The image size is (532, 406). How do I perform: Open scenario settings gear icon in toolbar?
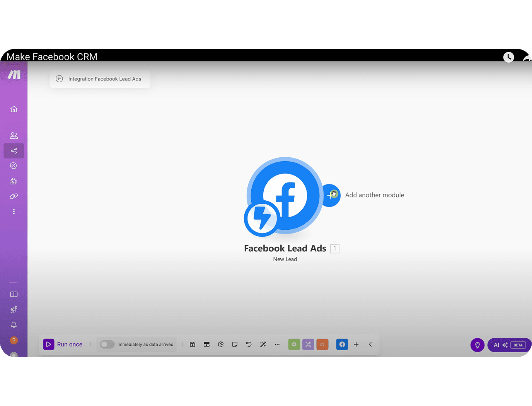click(x=221, y=345)
